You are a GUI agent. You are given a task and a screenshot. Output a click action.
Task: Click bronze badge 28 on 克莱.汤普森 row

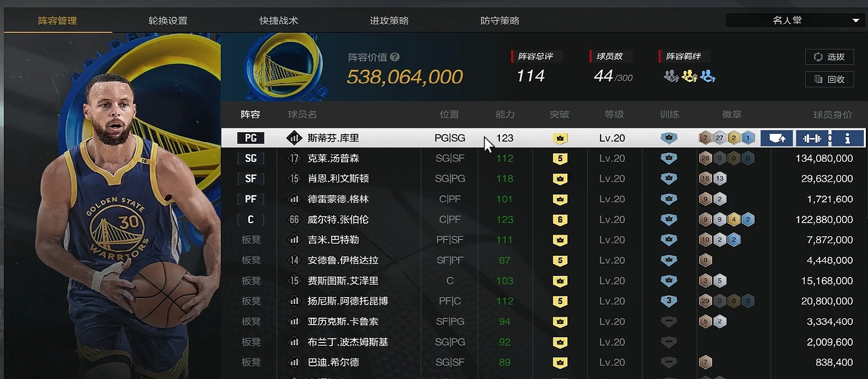click(705, 158)
